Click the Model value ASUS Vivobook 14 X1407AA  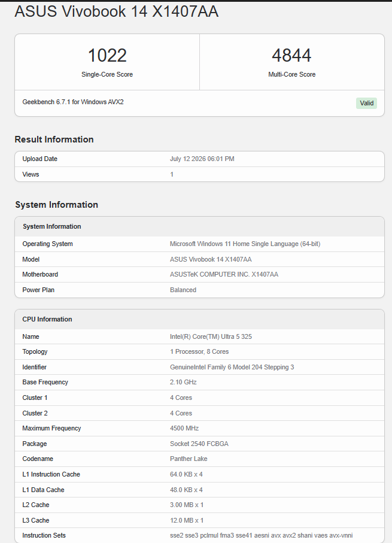[x=211, y=259]
